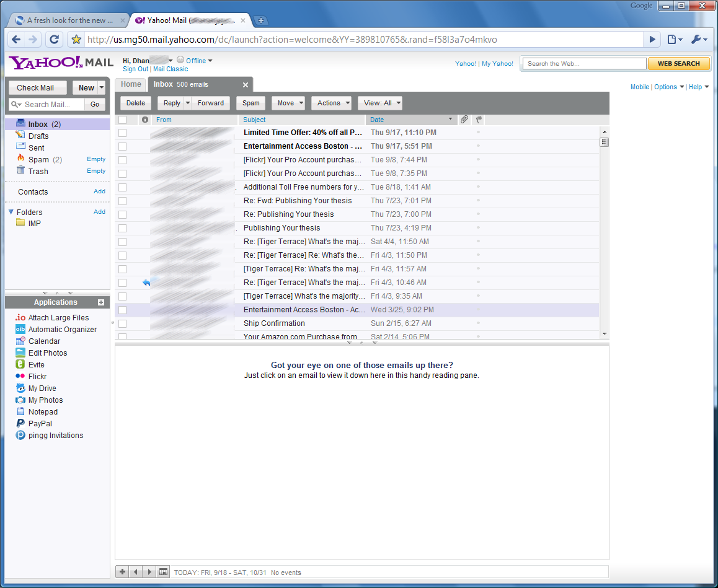
Task: Check the Ship Confirmation email
Action: click(x=122, y=323)
